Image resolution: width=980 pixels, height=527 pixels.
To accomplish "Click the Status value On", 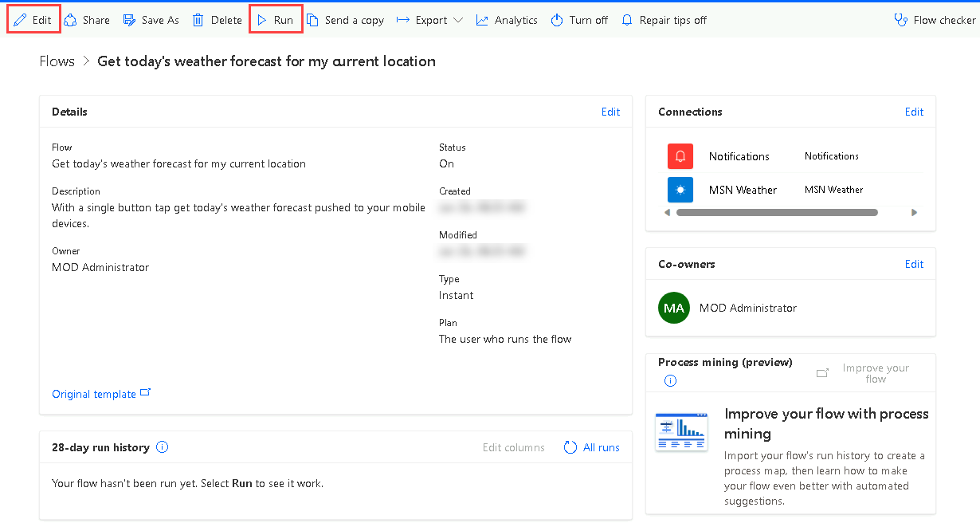I will 446,163.
